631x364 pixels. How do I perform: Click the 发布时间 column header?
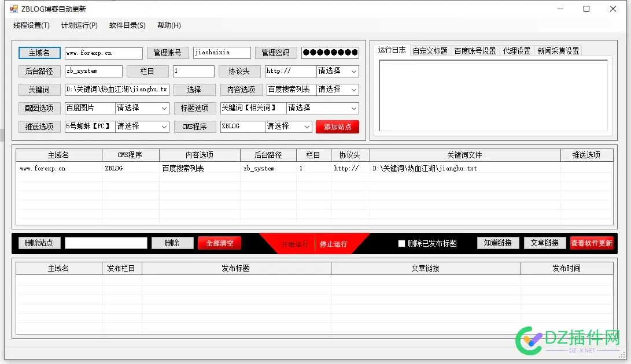pos(567,268)
